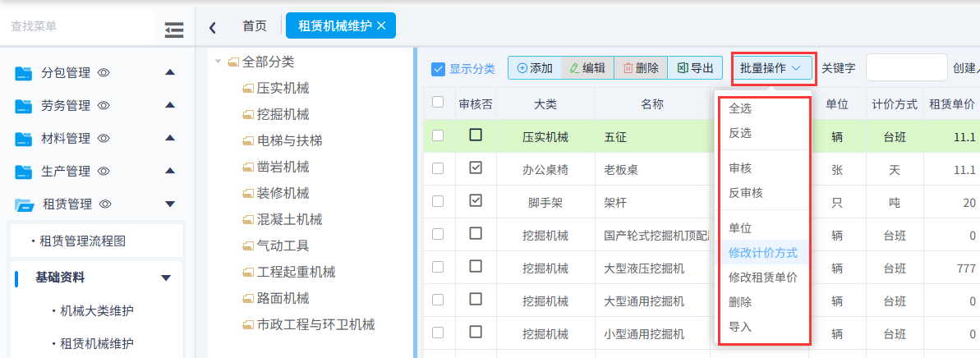This screenshot has width=980, height=358.
Task: Close the 租赁机械维护 tab
Action: [381, 25]
